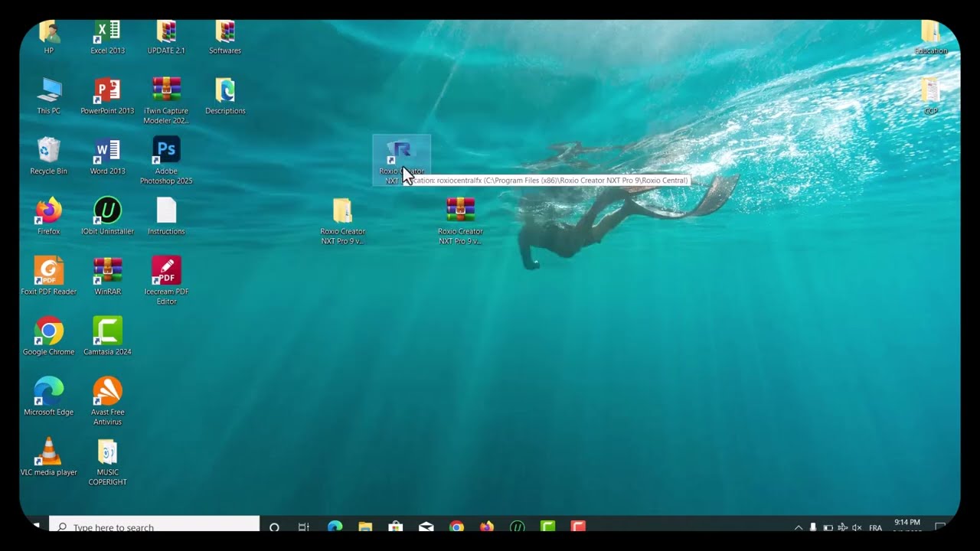
Task: Select the MUSIC COPERIGHT folder icon
Action: point(107,461)
